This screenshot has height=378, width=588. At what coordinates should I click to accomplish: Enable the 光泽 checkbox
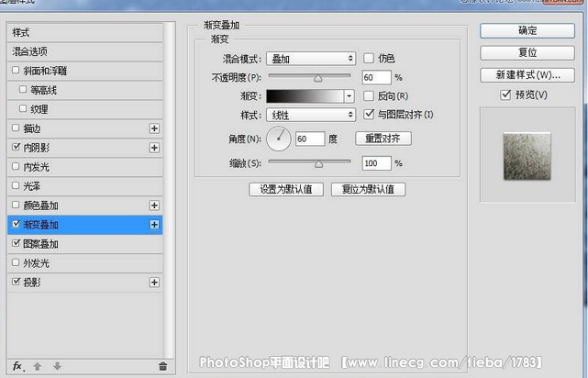[16, 185]
